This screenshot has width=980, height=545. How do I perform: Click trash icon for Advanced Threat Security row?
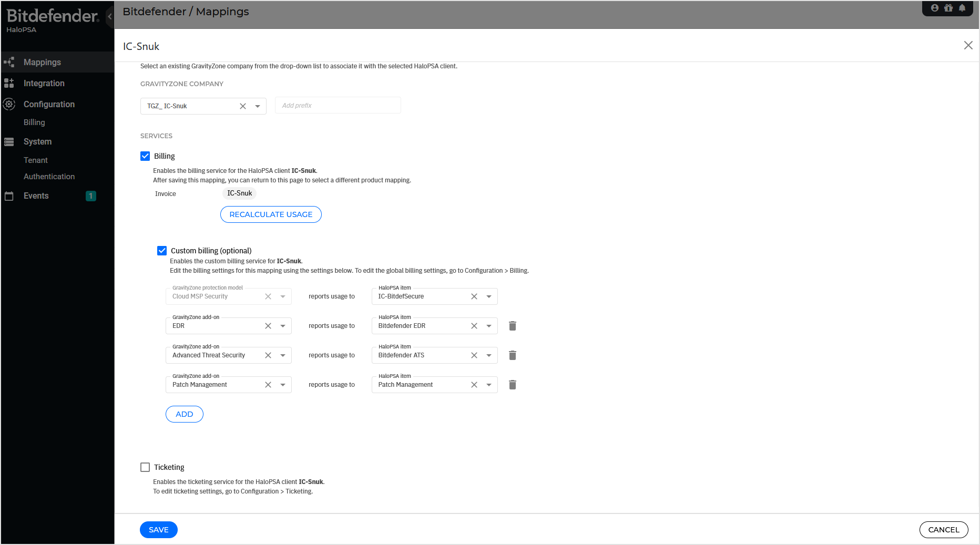tap(513, 355)
